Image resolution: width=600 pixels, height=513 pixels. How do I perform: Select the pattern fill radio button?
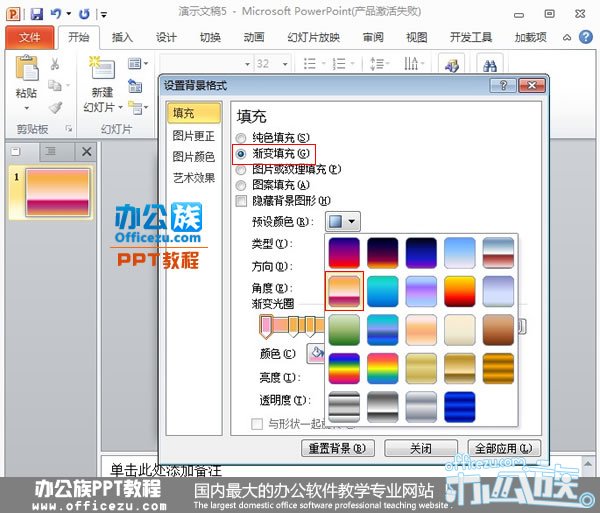241,185
